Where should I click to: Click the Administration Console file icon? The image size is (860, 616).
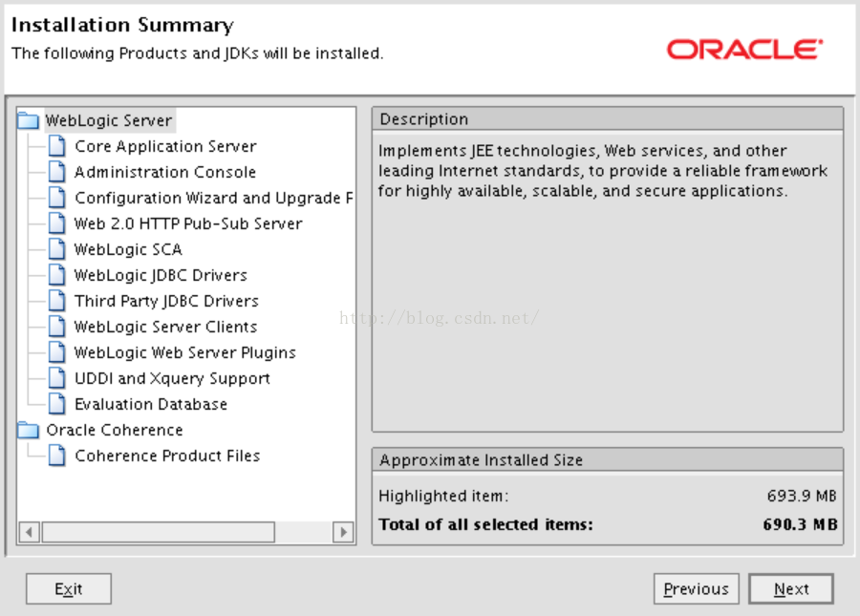(x=57, y=172)
